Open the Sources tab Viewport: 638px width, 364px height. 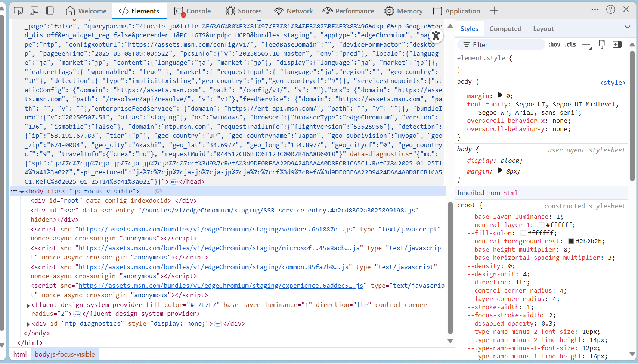(244, 11)
